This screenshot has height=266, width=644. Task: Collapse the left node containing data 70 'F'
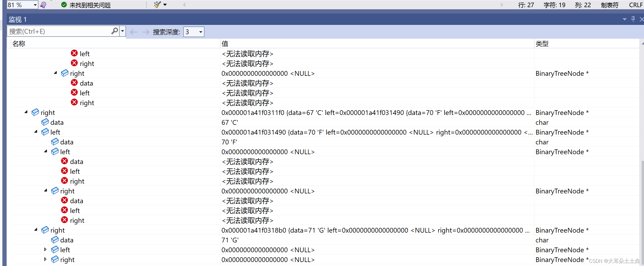click(x=36, y=132)
